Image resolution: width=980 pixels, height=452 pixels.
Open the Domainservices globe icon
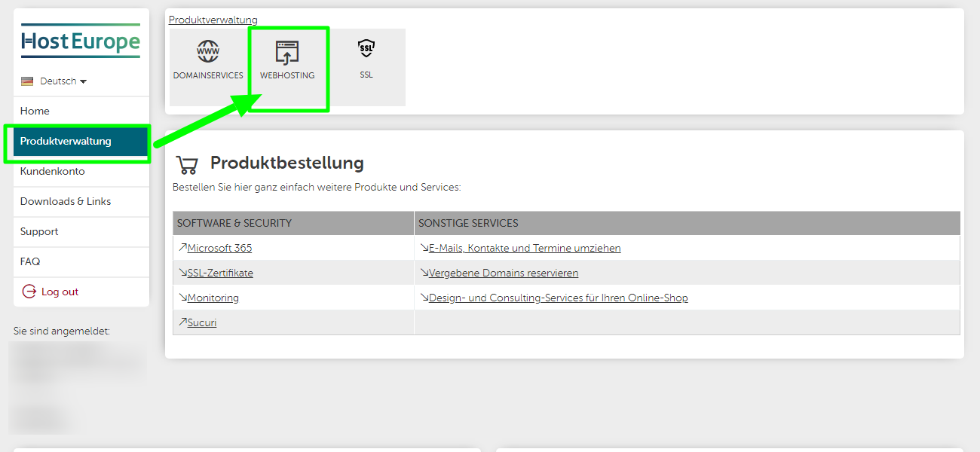coord(208,51)
